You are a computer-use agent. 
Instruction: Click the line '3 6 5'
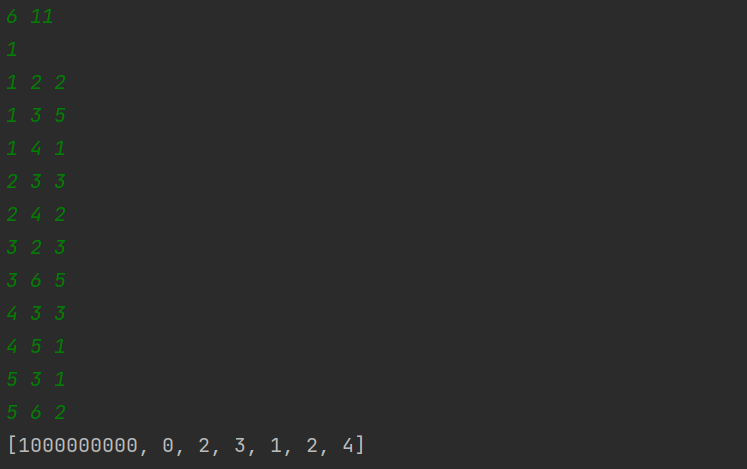(x=36, y=280)
